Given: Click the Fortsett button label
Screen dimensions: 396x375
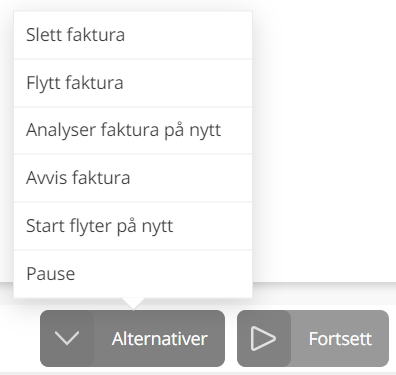Looking at the screenshot, I should pyautogui.click(x=340, y=339).
